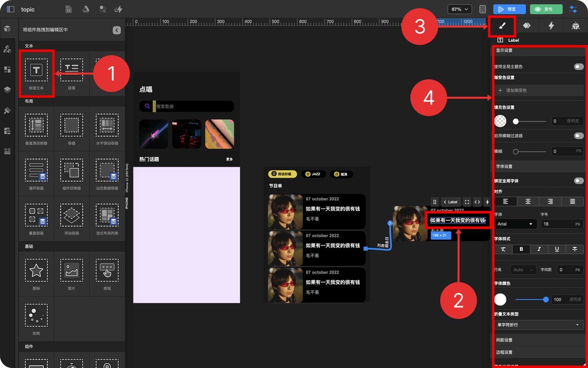This screenshot has width=588, height=368.
Task: Select the 按钮 button component
Action: [107, 274]
